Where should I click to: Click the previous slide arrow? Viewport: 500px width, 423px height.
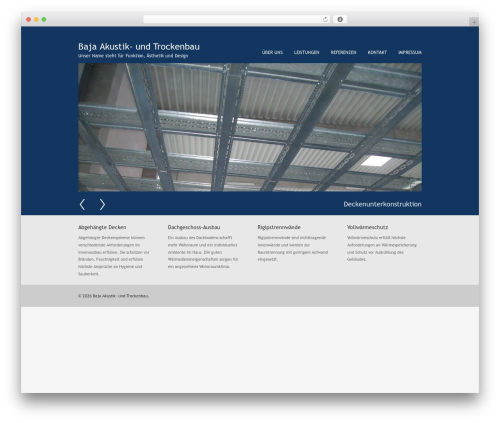pyautogui.click(x=82, y=204)
